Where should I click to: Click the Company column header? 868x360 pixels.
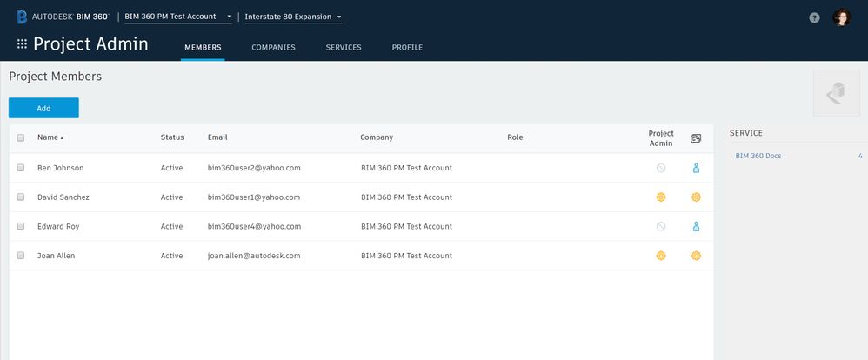pos(377,137)
